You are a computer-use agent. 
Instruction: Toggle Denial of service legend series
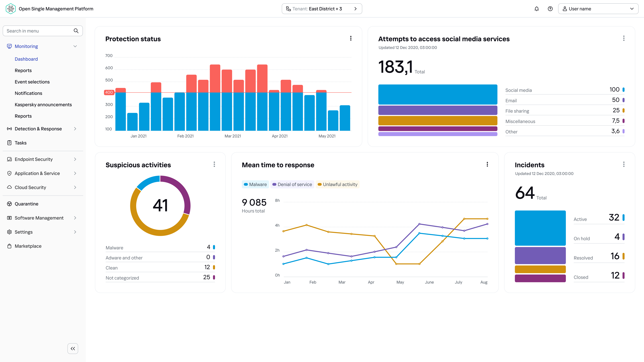tap(292, 184)
